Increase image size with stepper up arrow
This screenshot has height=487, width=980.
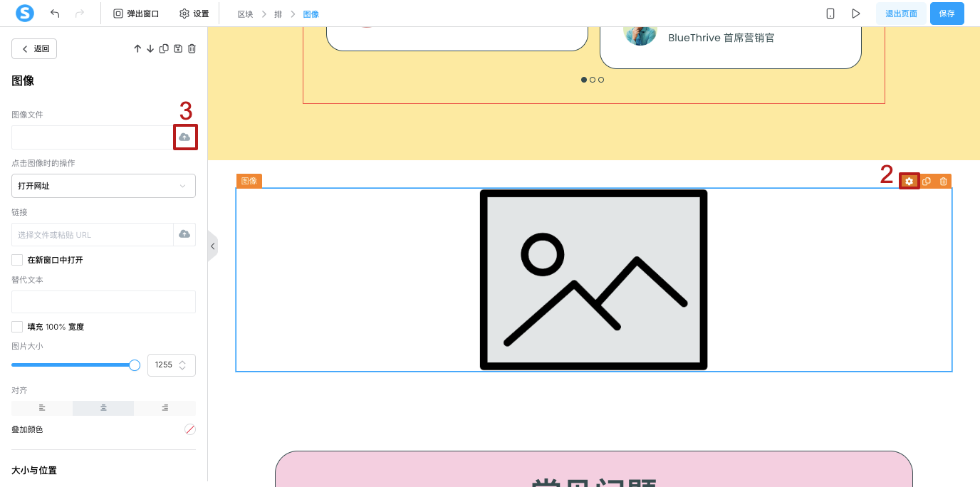[x=182, y=361]
